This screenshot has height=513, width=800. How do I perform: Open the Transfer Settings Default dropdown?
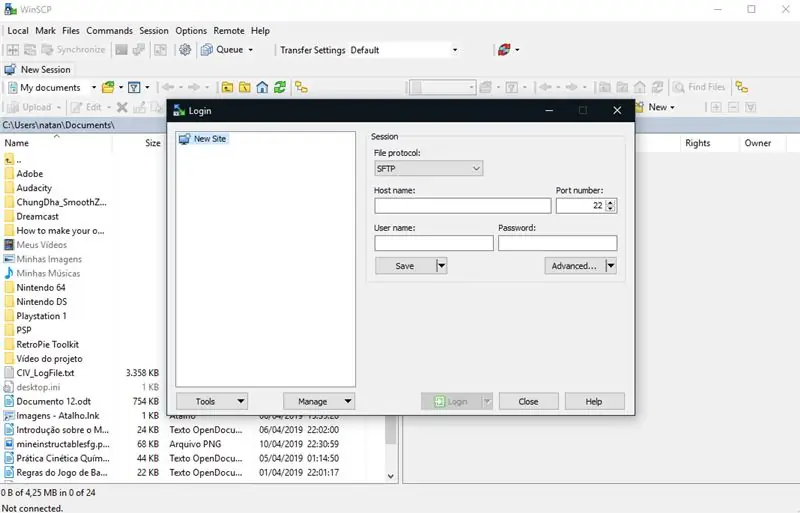[455, 50]
